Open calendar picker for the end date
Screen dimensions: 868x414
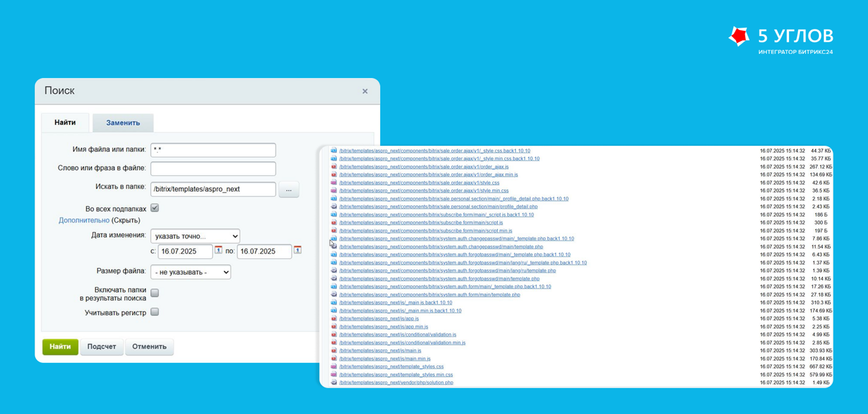pos(298,250)
